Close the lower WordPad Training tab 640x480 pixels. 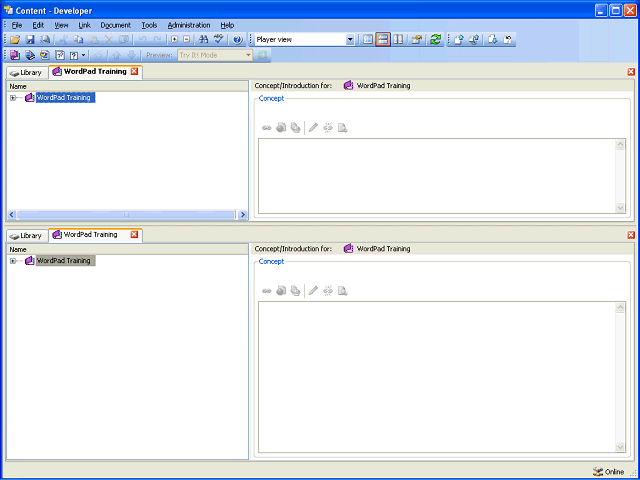(134, 234)
